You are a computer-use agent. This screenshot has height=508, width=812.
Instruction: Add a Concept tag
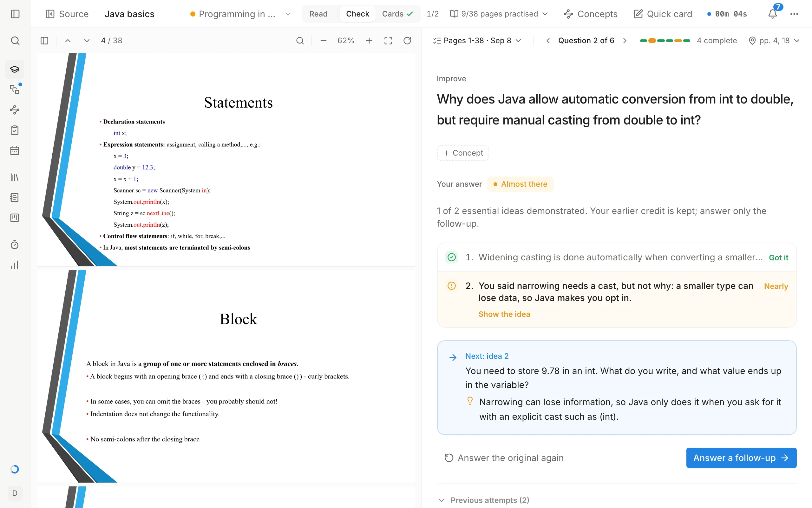point(463,153)
